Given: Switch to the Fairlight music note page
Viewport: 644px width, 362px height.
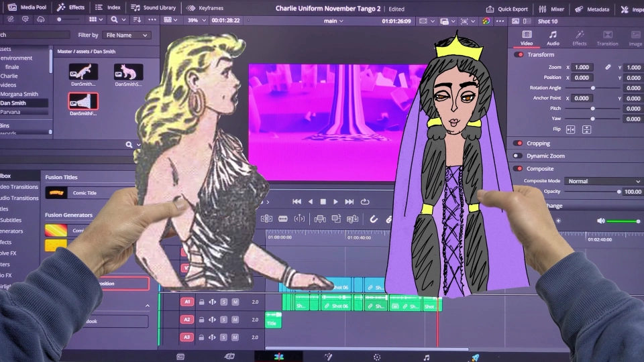Looking at the screenshot, I should click(427, 357).
